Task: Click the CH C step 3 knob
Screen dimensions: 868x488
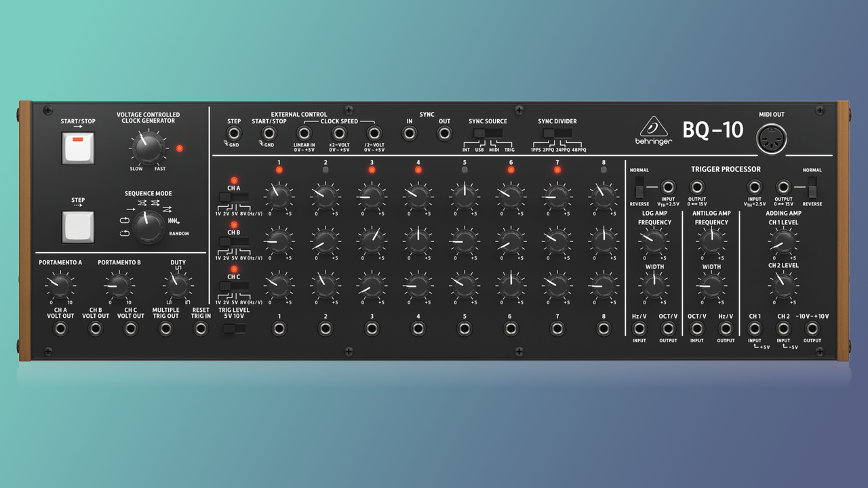Action: pyautogui.click(x=372, y=285)
